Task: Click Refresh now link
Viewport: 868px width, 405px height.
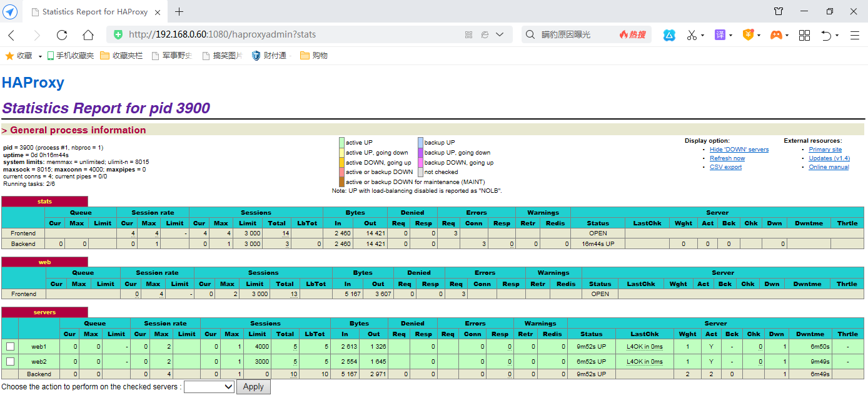Action: pos(727,158)
